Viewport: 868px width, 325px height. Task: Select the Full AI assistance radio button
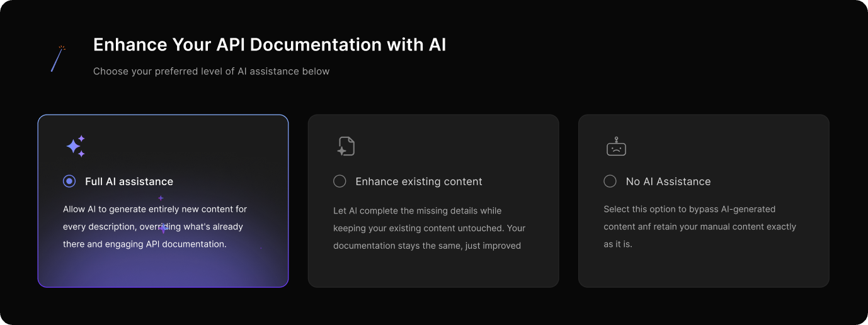[69, 181]
